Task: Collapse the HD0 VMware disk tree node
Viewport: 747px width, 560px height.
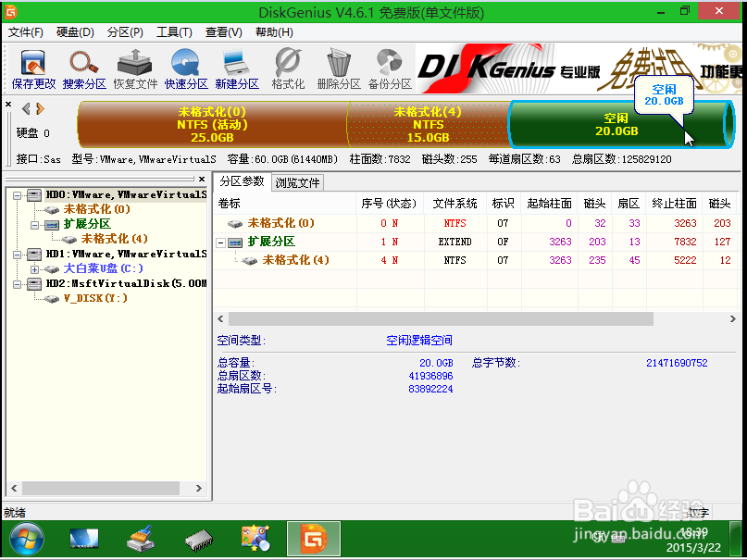Action: click(18, 195)
